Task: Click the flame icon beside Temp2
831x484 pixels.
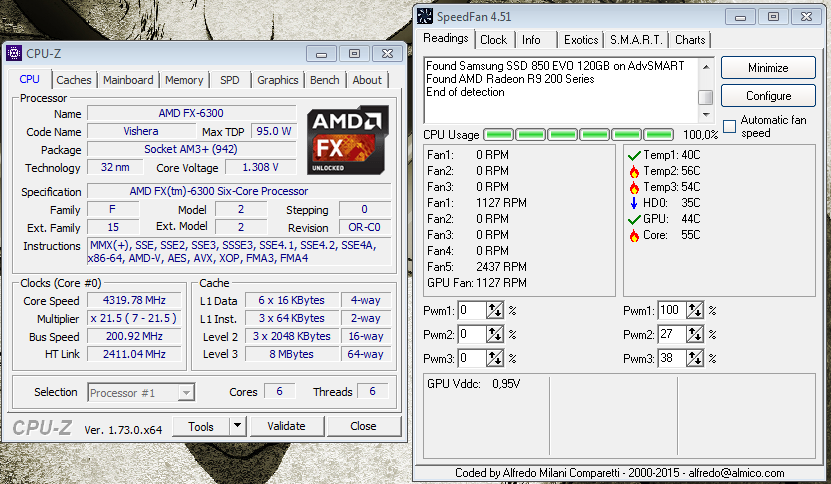Action: coord(634,171)
